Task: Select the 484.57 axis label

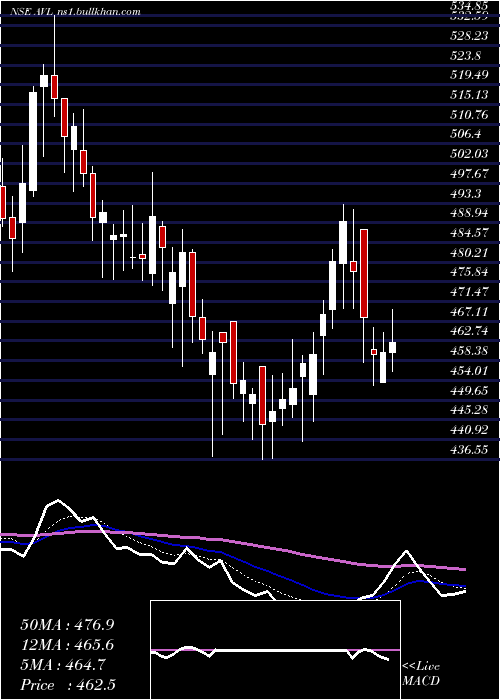Action: coord(469,233)
